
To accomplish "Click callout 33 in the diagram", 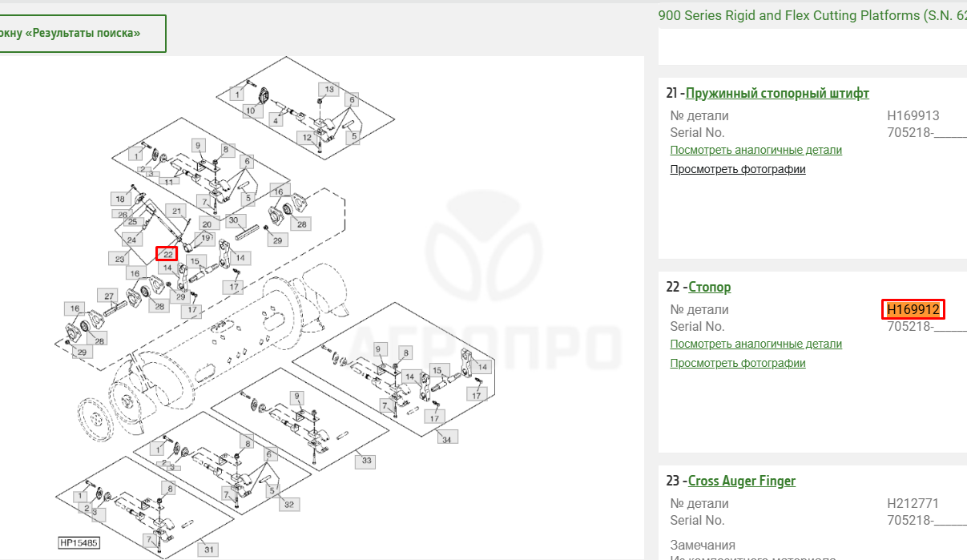I will click(x=366, y=461).
